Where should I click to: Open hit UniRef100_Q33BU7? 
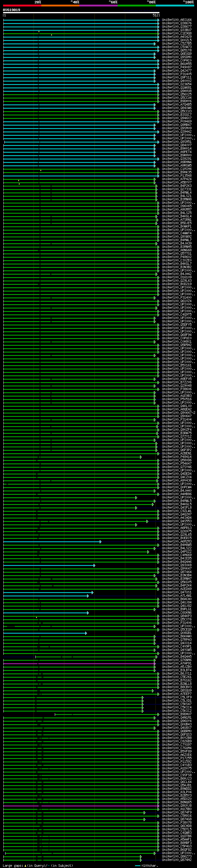(x=177, y=30)
